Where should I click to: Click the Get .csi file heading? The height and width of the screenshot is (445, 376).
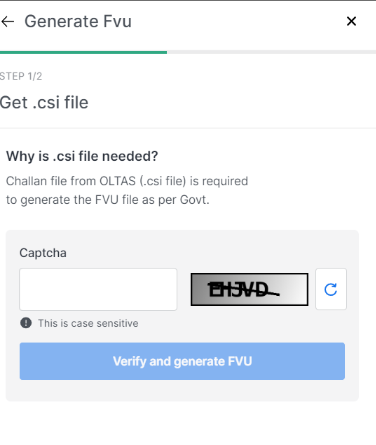coord(44,102)
